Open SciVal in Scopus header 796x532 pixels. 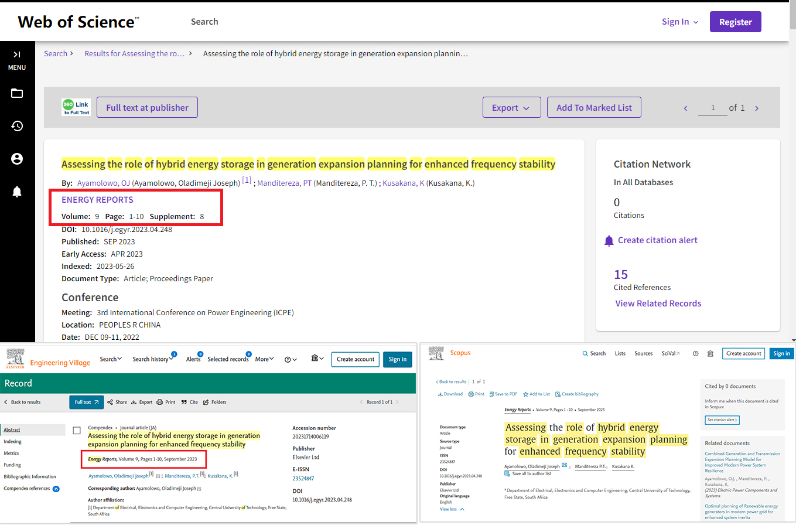click(671, 353)
